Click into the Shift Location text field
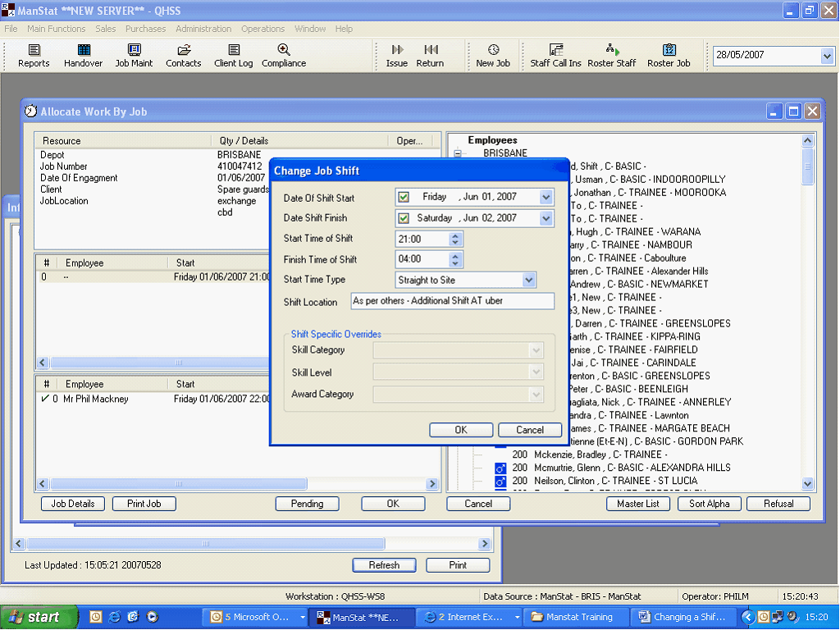Screen dimensions: 840x630 coord(452,301)
